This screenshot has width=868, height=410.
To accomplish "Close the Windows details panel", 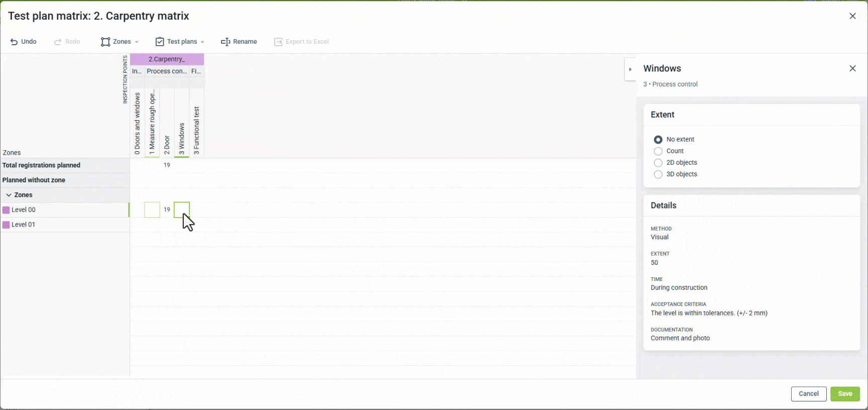I will [852, 68].
